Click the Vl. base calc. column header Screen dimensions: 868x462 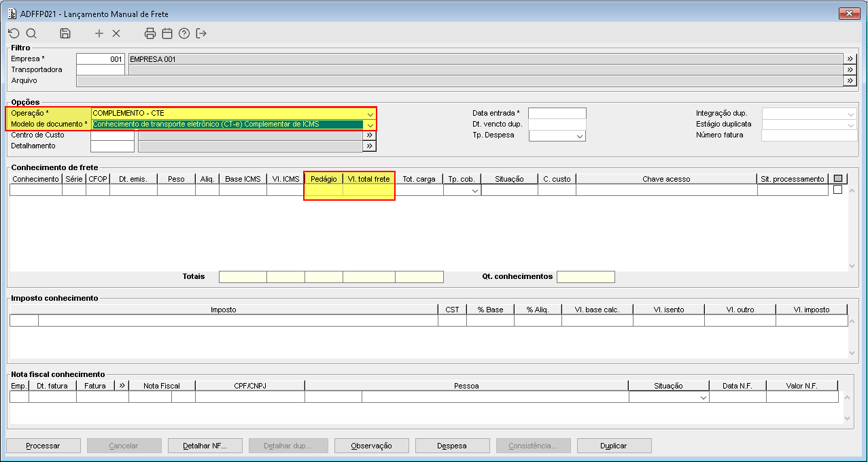[x=597, y=310]
